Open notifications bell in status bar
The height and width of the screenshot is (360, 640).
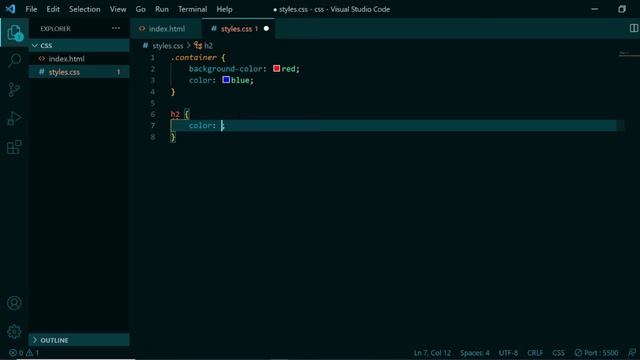coord(632,353)
